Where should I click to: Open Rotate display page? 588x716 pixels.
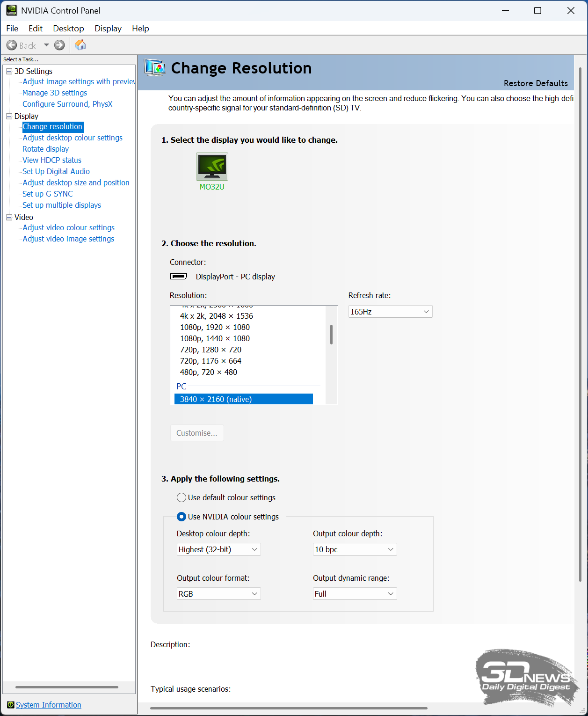pos(46,149)
